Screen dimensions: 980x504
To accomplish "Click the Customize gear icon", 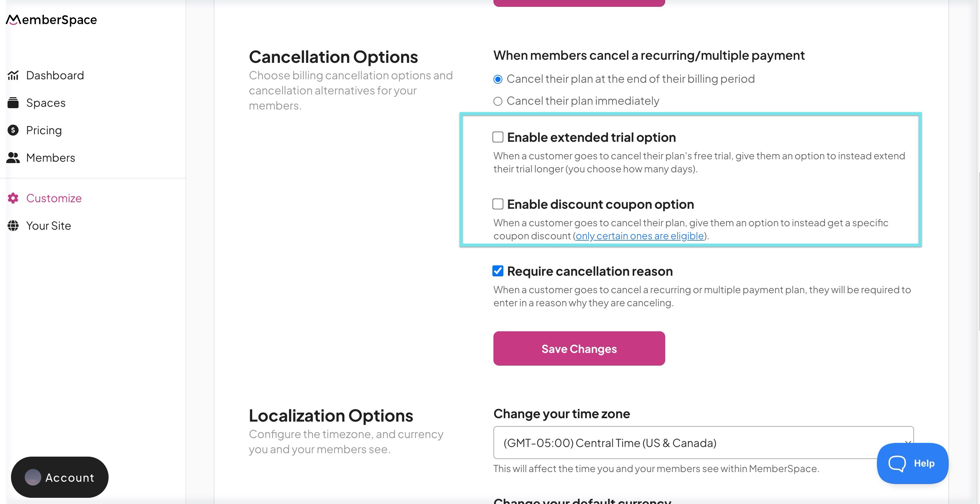I will click(13, 198).
